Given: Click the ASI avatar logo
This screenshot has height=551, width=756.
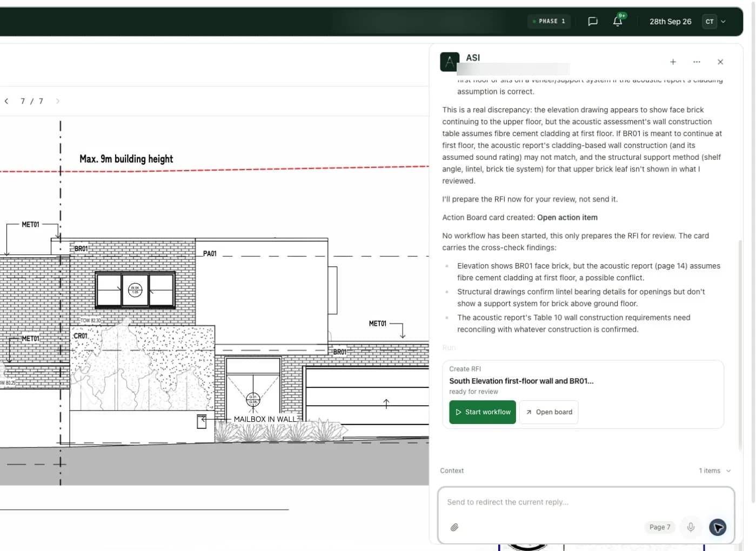Looking at the screenshot, I should 450,62.
